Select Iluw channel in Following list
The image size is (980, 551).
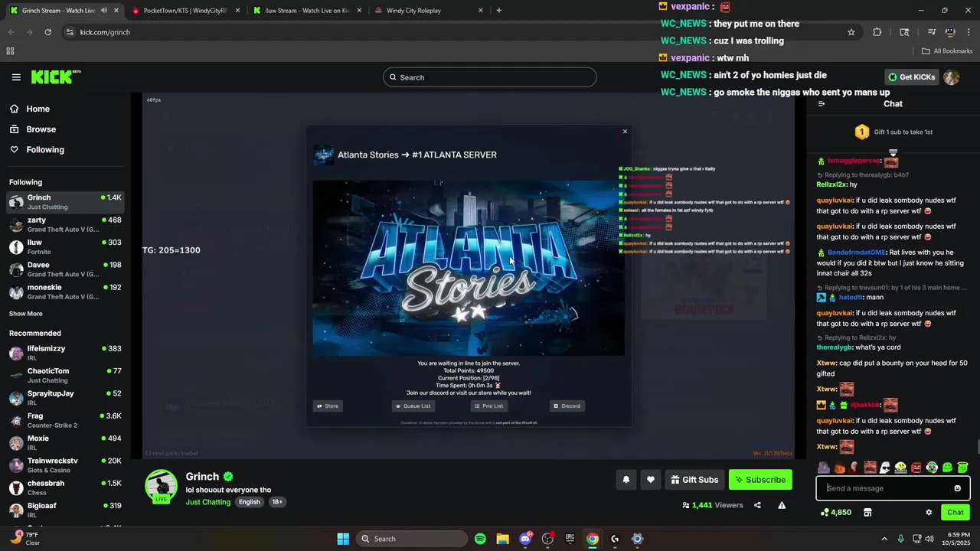[65, 247]
